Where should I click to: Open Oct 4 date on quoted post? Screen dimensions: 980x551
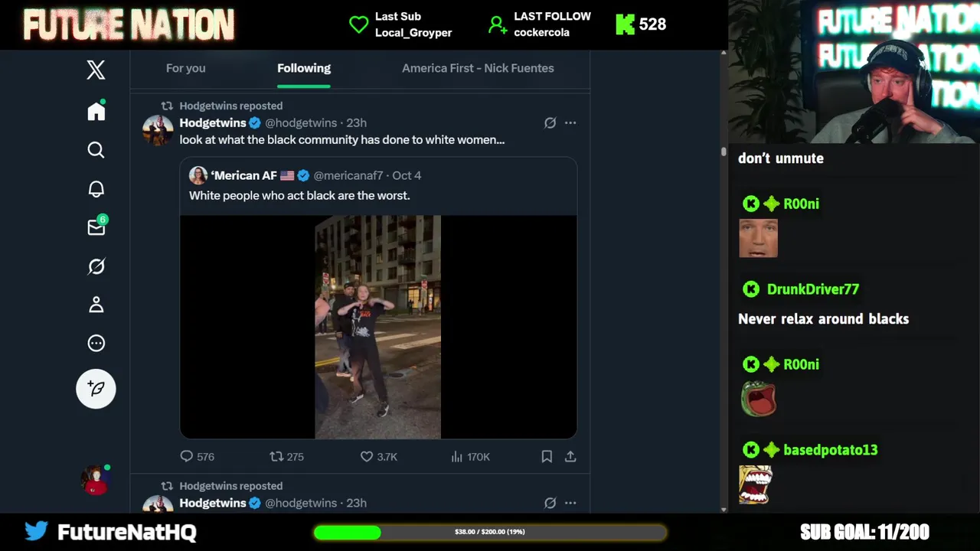pyautogui.click(x=407, y=175)
